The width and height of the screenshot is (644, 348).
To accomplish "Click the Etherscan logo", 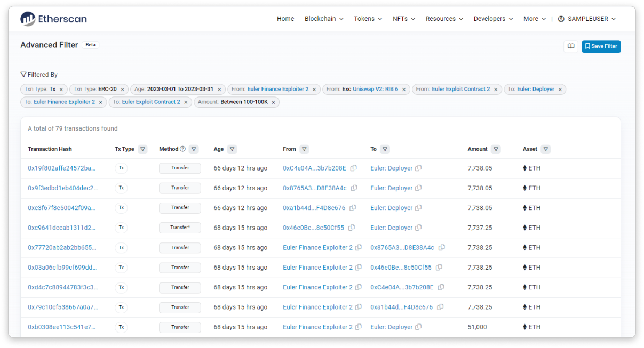I will (x=53, y=19).
